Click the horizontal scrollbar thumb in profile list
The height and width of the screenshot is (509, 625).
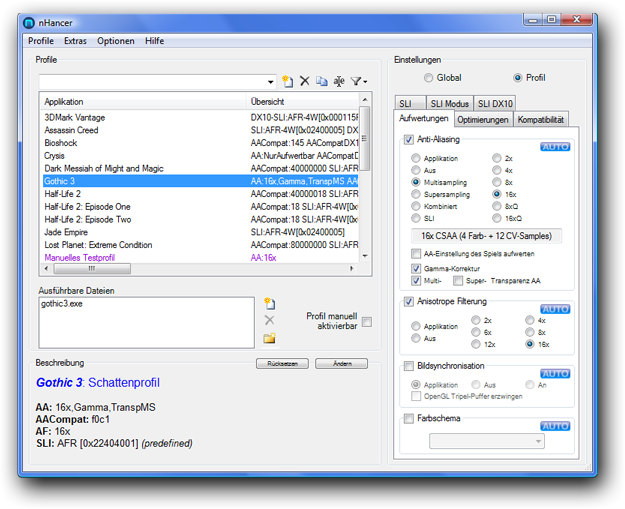click(x=92, y=269)
